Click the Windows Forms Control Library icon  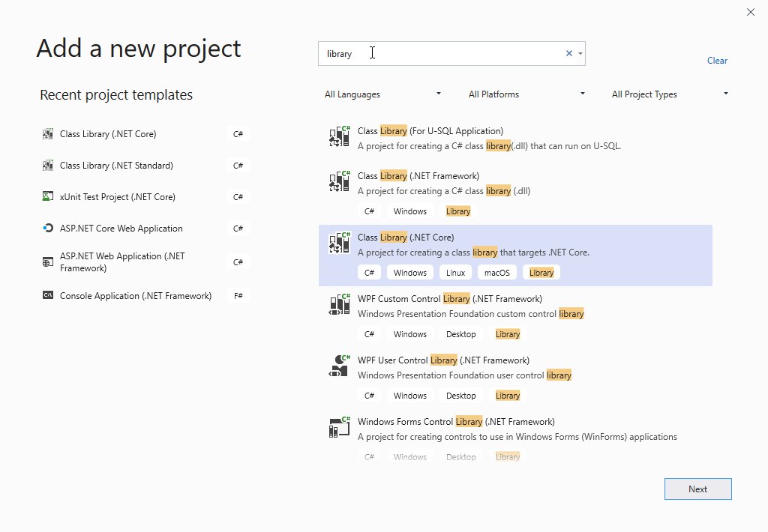[340, 427]
